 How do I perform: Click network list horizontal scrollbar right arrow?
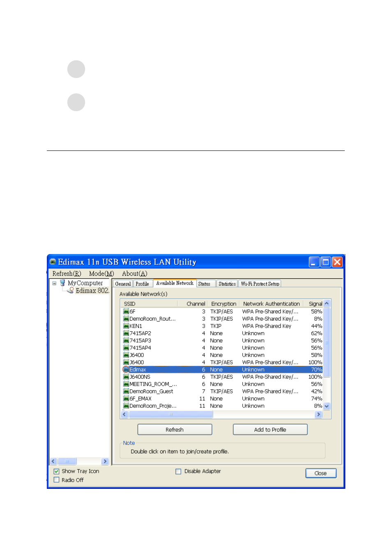pyautogui.click(x=318, y=414)
